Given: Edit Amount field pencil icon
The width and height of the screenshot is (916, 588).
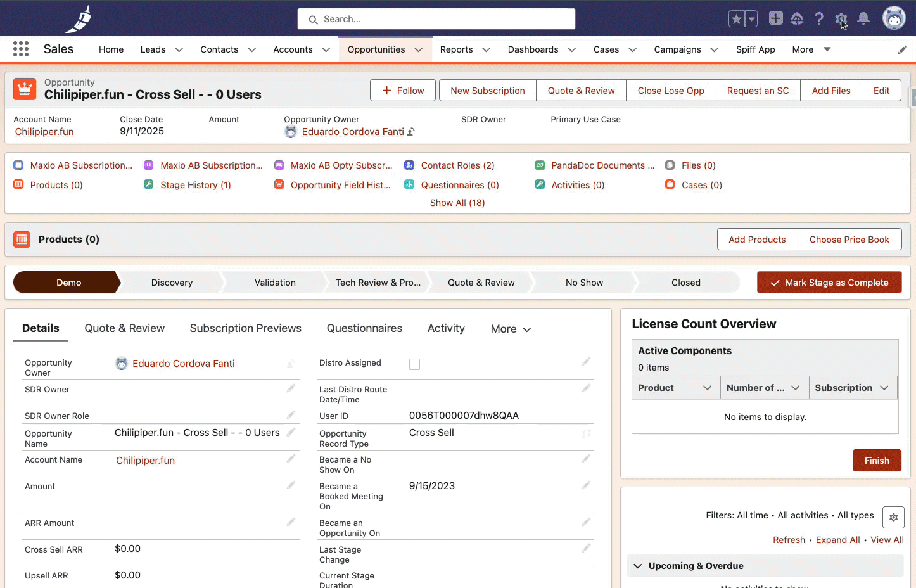Looking at the screenshot, I should point(291,485).
